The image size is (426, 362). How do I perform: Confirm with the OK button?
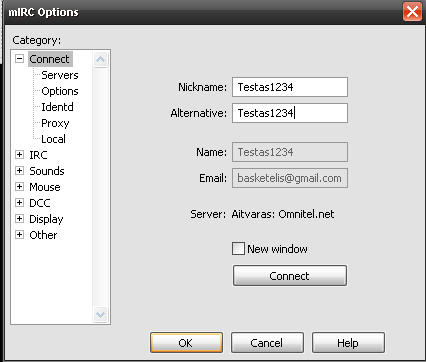pyautogui.click(x=186, y=342)
